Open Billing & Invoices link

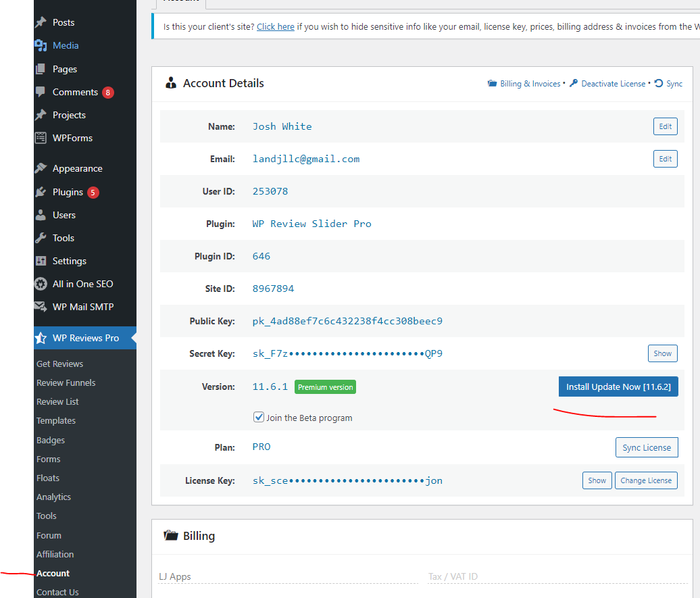click(x=530, y=84)
